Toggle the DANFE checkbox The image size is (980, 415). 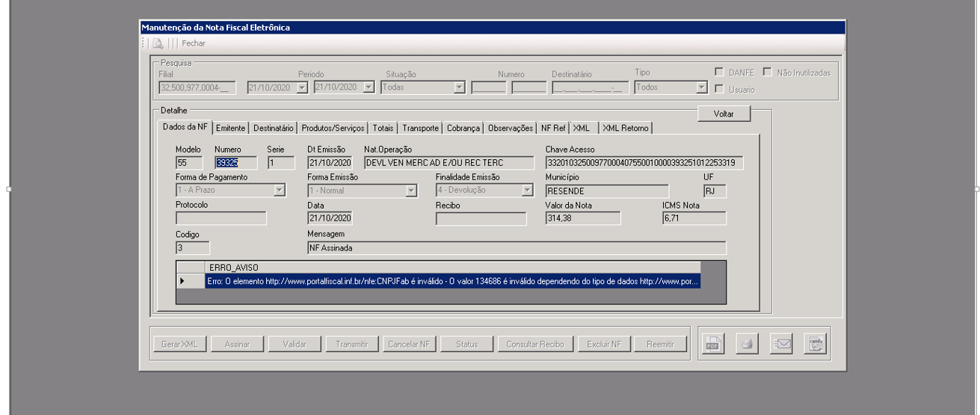(719, 72)
